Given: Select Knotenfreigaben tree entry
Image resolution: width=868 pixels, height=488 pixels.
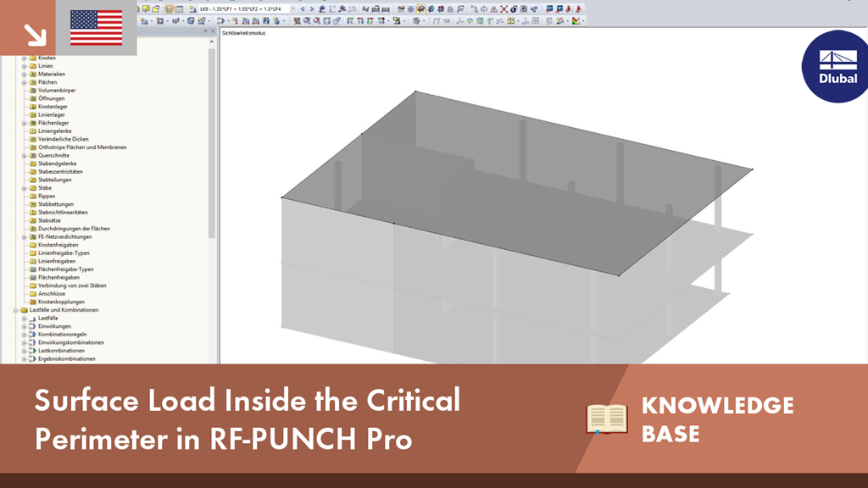Looking at the screenshot, I should coord(58,245).
